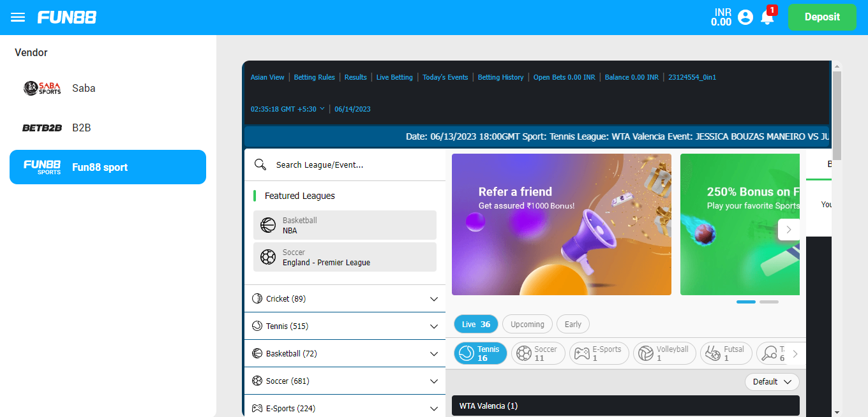Select the Upcoming tab
This screenshot has height=417, width=868.
[x=527, y=324]
